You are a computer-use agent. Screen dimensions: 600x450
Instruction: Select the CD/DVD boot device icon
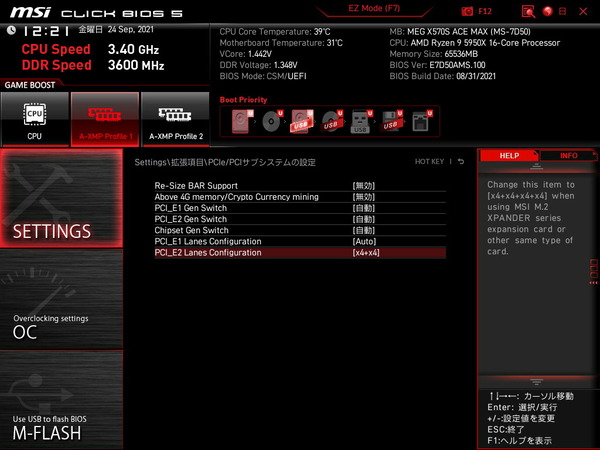272,121
